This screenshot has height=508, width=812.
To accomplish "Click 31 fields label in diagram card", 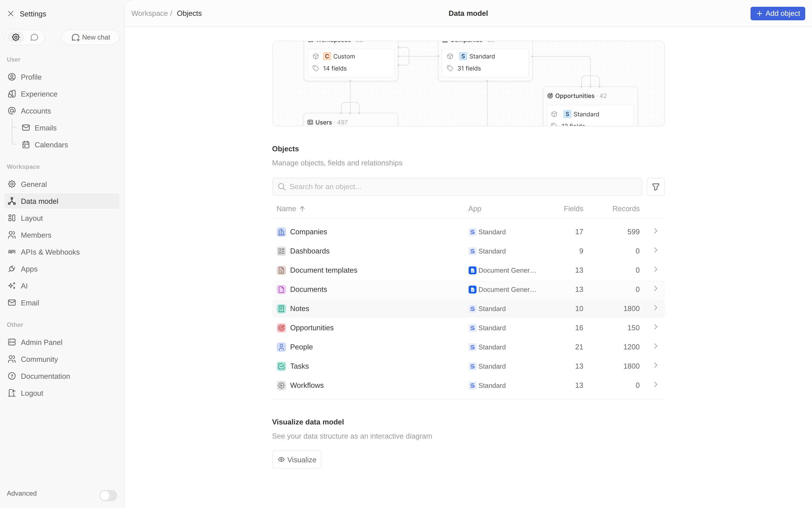I will click(469, 68).
